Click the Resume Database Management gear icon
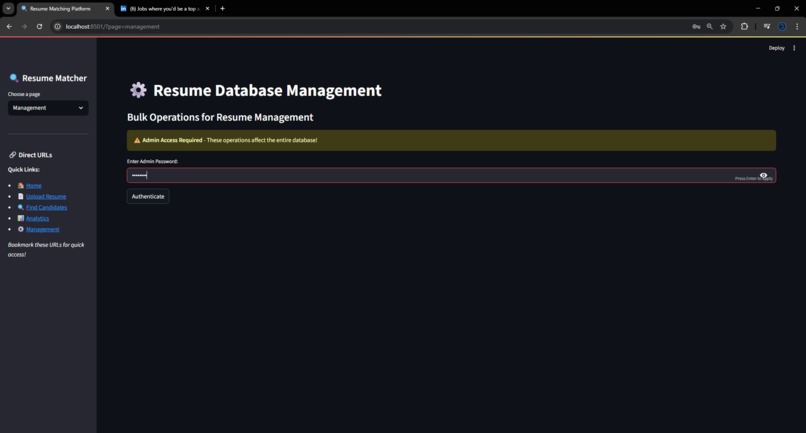The width and height of the screenshot is (806, 433). tap(138, 90)
